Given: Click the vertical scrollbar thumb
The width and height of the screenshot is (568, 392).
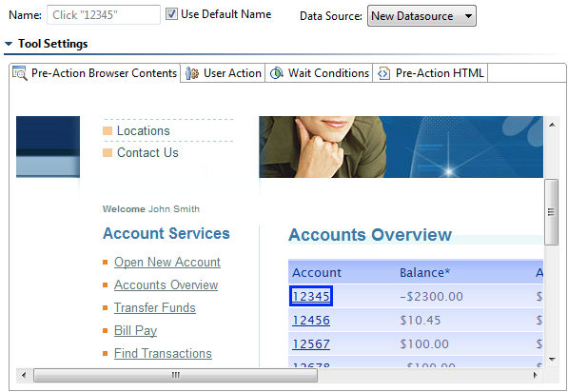Looking at the screenshot, I should (x=551, y=212).
